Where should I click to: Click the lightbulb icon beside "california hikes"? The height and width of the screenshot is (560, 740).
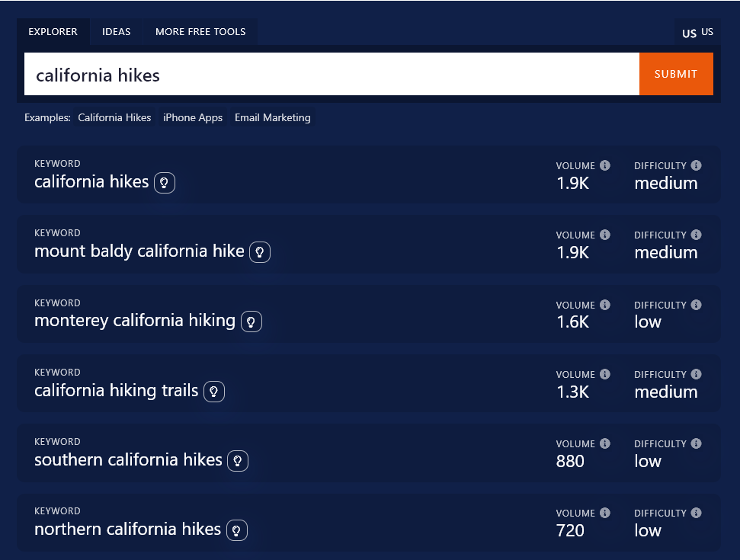(x=164, y=183)
